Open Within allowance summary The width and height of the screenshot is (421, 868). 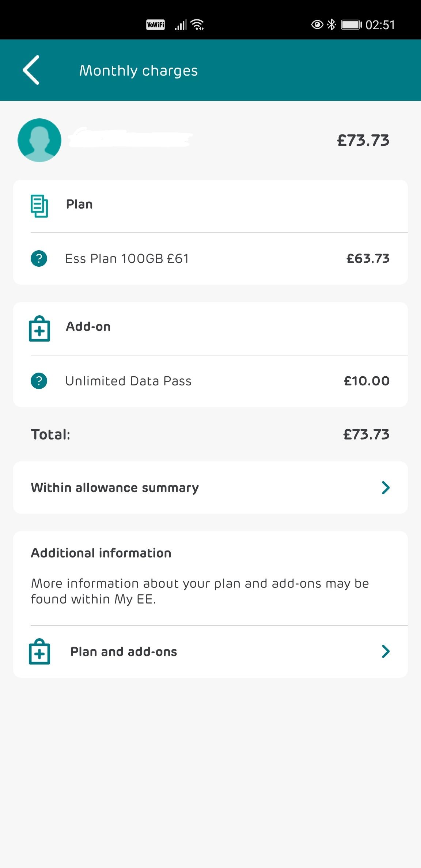click(x=115, y=488)
